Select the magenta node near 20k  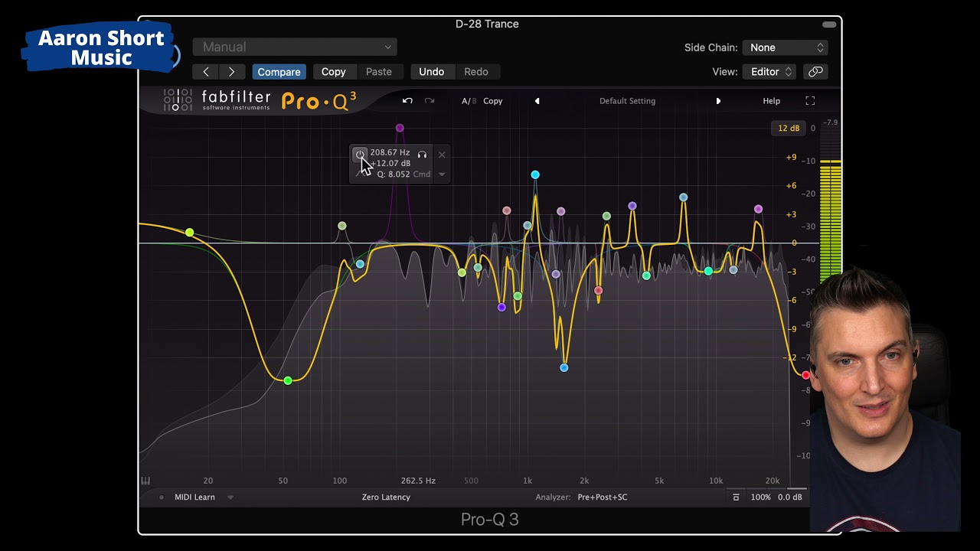(758, 209)
